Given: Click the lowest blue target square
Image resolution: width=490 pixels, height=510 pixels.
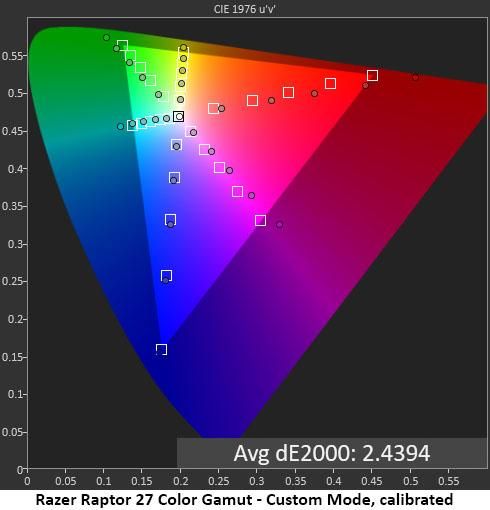Looking at the screenshot, I should [162, 349].
